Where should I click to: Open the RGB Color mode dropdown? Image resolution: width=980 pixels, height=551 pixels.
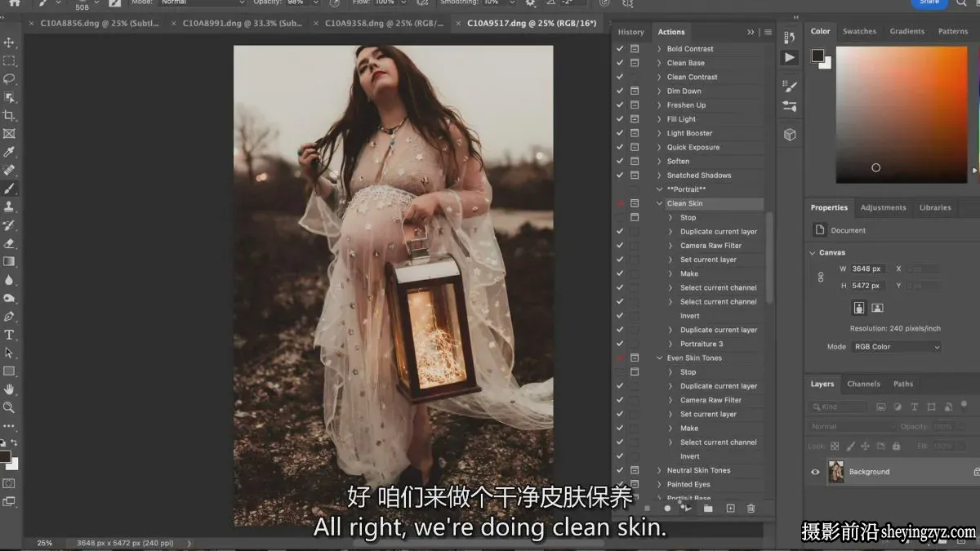pyautogui.click(x=897, y=347)
